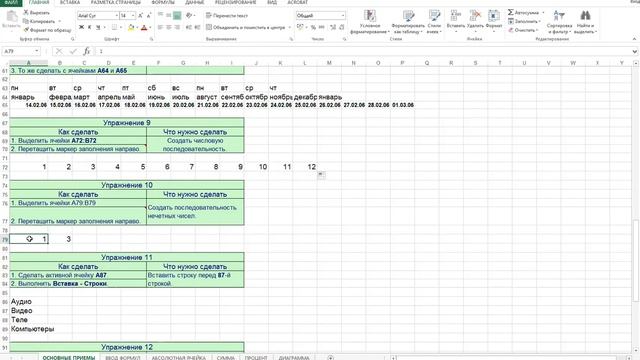Apply red font color swatch button
Image resolution: width=640 pixels, height=360 pixels.
[144, 27]
